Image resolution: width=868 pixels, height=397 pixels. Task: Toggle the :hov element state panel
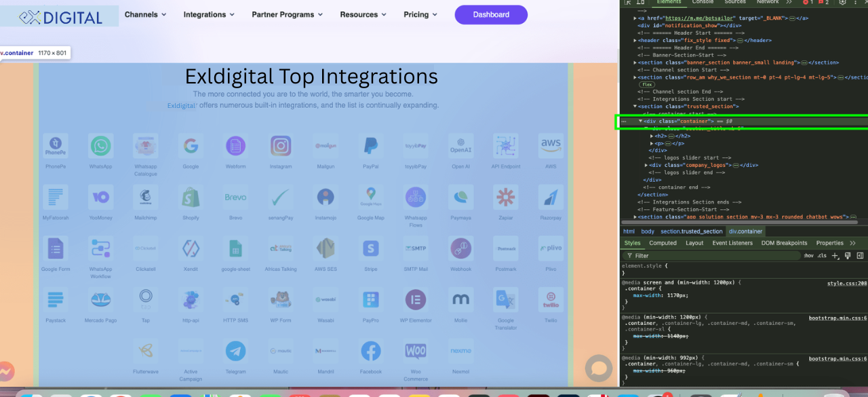point(808,256)
